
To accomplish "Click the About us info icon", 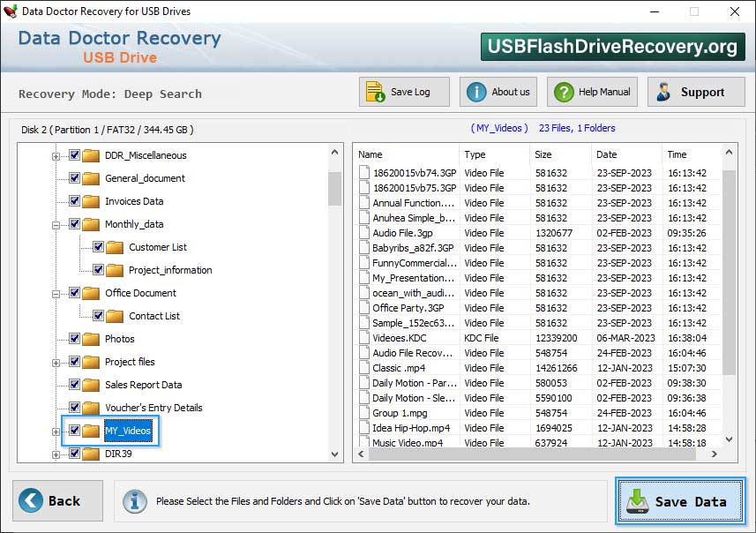I will (476, 92).
